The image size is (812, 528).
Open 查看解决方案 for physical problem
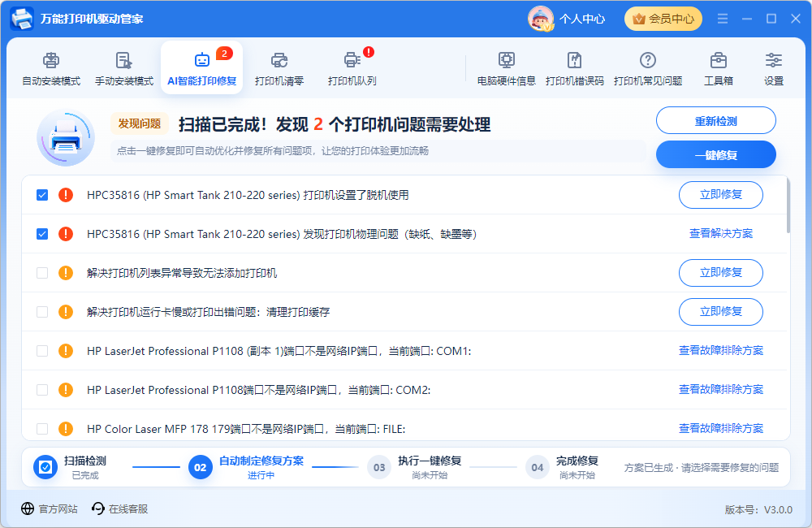click(721, 234)
